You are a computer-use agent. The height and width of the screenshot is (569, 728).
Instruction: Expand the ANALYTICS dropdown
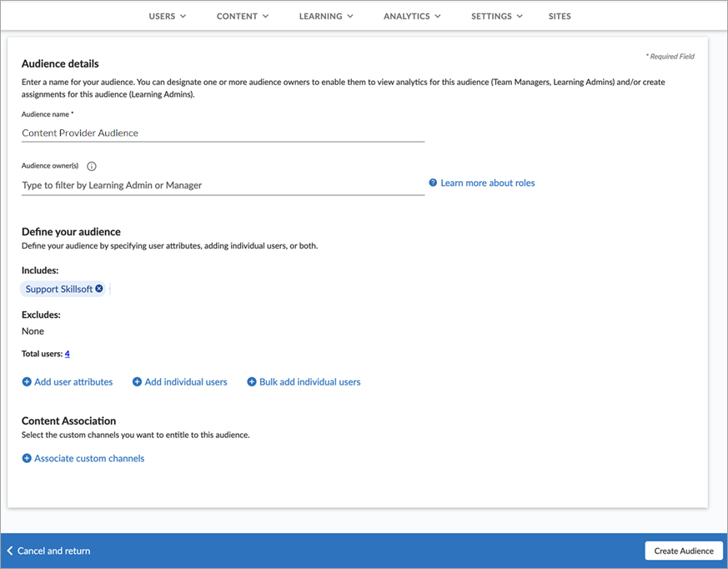click(412, 15)
